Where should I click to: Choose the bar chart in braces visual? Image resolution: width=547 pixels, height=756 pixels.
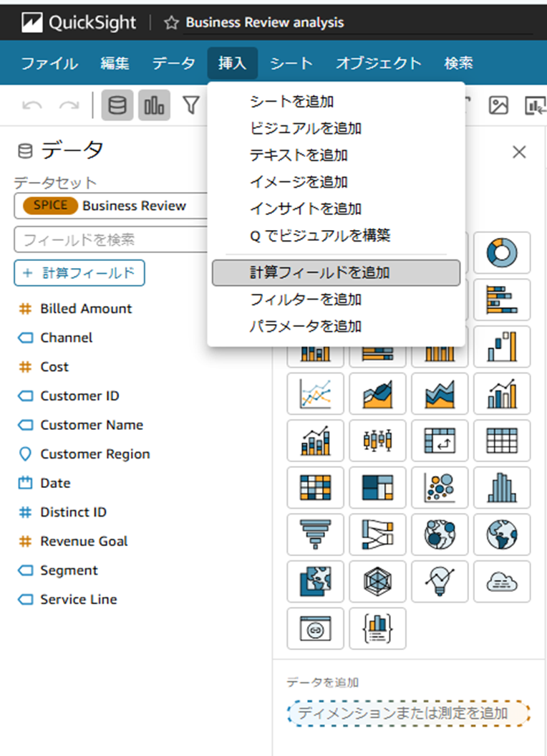(377, 628)
